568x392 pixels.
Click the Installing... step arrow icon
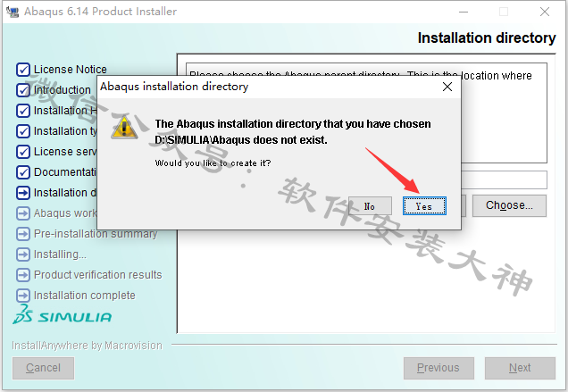23,254
